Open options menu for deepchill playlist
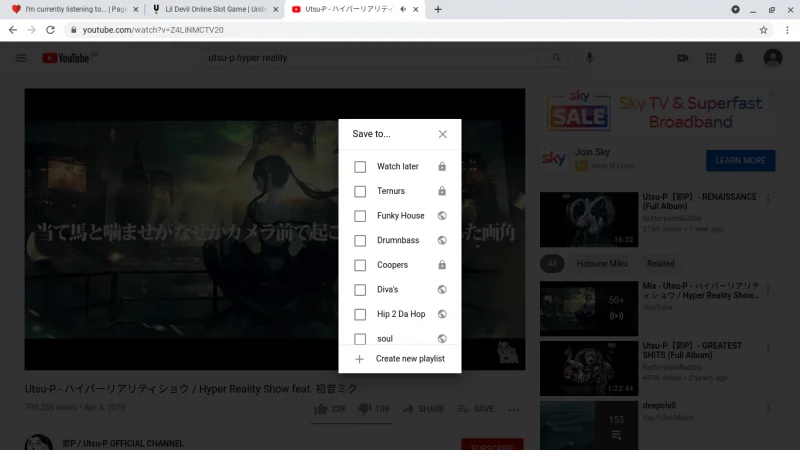This screenshot has height=450, width=800. [768, 408]
